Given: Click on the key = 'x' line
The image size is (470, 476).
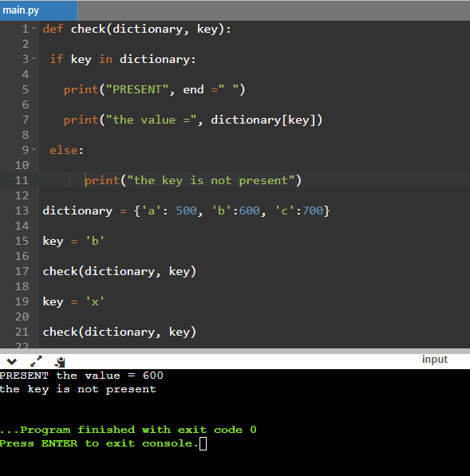Looking at the screenshot, I should [x=73, y=301].
